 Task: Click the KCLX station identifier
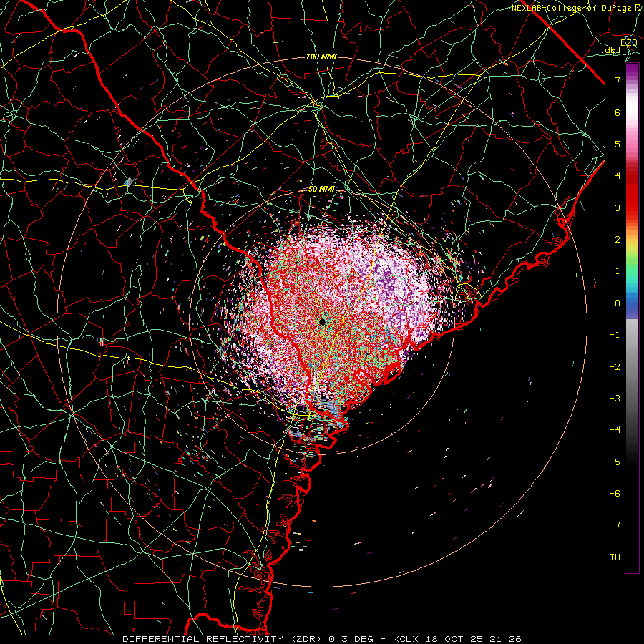[x=406, y=639]
